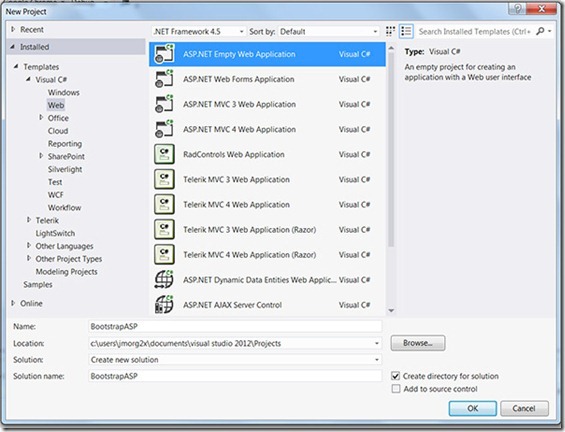
Task: Expand the Other Languages tree node
Action: point(29,245)
